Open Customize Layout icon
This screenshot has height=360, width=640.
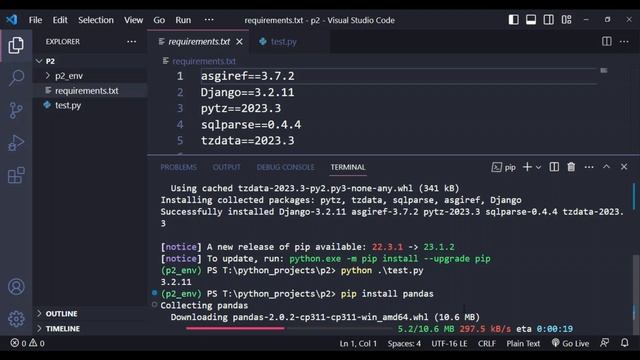567,20
